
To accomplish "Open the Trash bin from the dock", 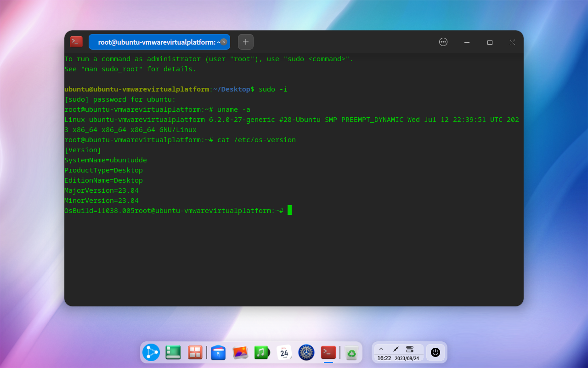I will [x=351, y=352].
